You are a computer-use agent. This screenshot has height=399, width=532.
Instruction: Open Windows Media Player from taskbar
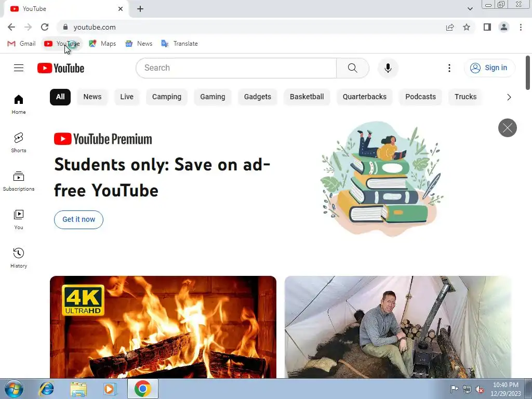pos(110,389)
